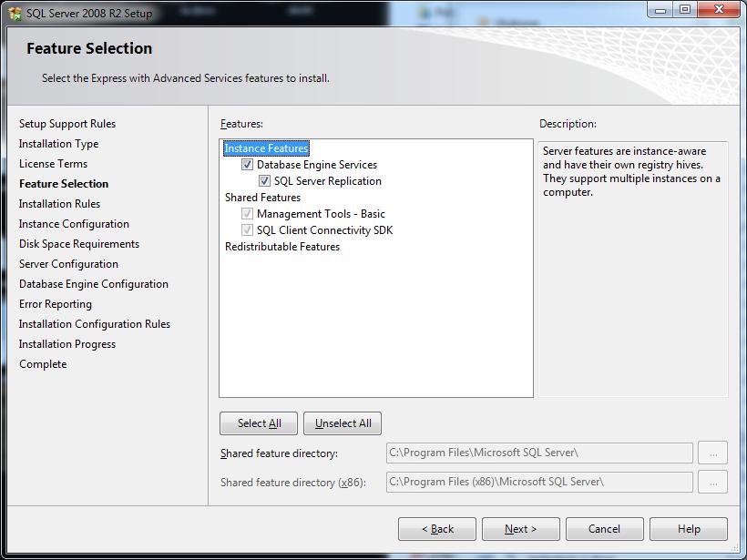The image size is (747, 560).
Task: Click the Shared feature directory (x86) path field
Action: tap(539, 482)
